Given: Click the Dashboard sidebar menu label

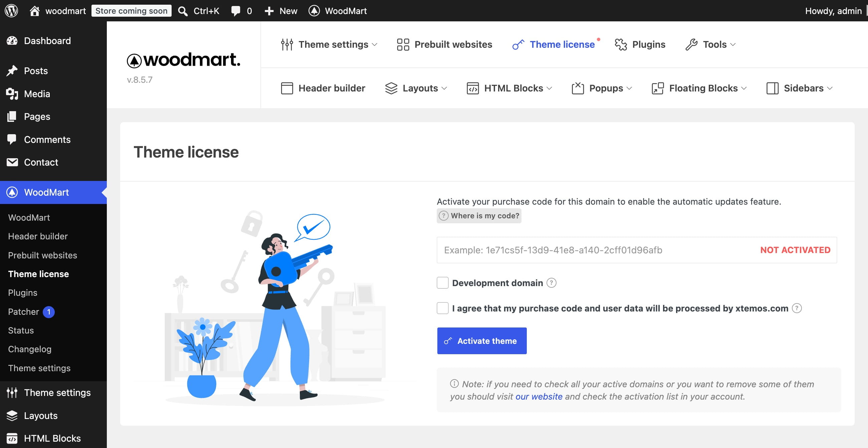Looking at the screenshot, I should point(47,41).
